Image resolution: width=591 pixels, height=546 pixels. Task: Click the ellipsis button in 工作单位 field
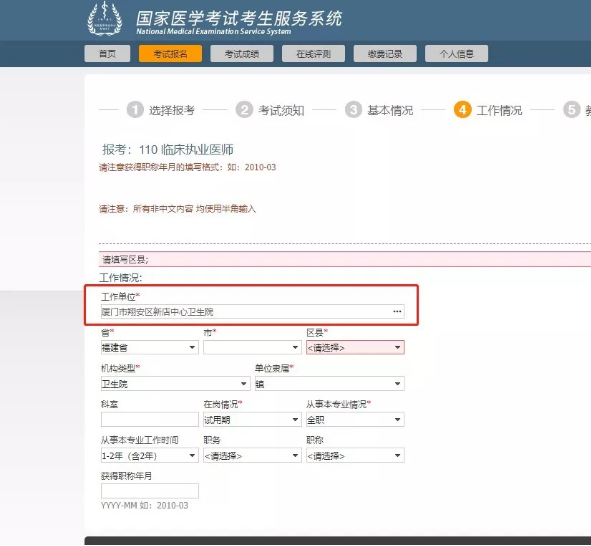pos(397,312)
